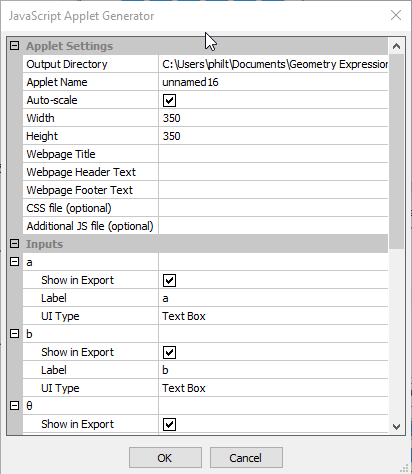This screenshot has height=474, width=412.
Task: Toggle Show in Export for b
Action: click(169, 352)
